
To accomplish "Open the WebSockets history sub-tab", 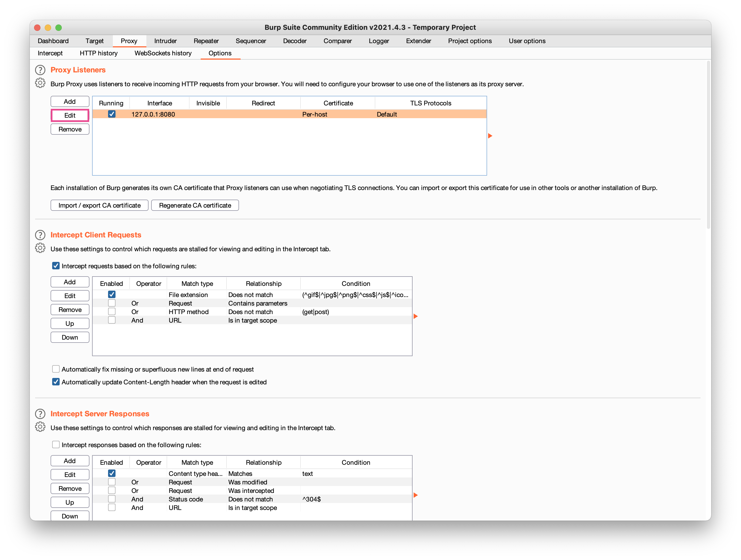I will (163, 53).
